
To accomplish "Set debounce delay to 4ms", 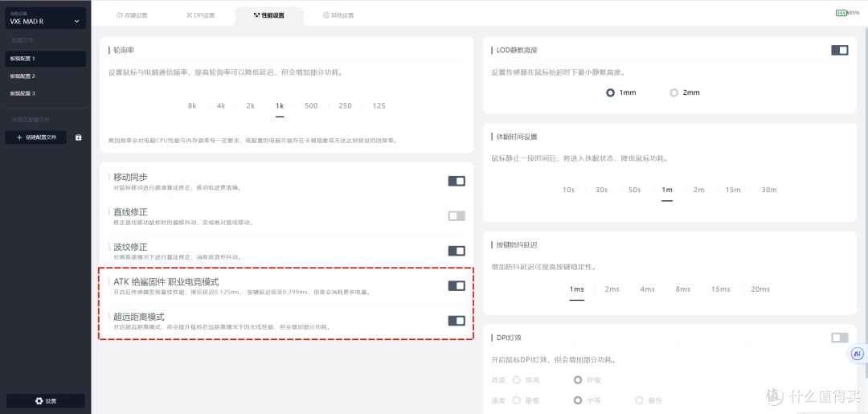I will pyautogui.click(x=648, y=289).
